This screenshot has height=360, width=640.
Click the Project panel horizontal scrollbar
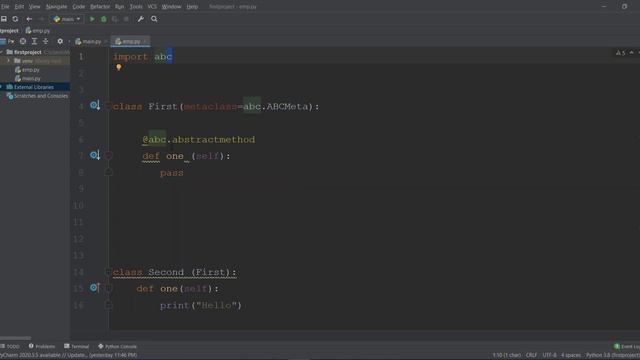(16, 338)
